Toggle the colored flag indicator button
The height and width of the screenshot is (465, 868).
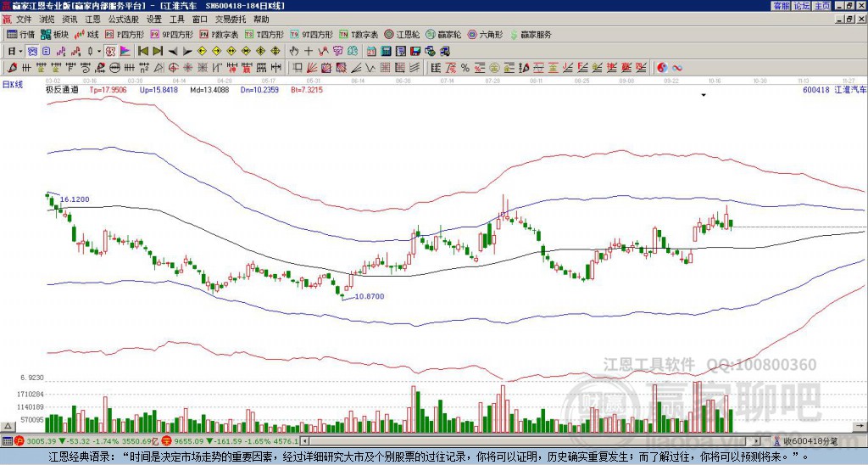[x=125, y=52]
